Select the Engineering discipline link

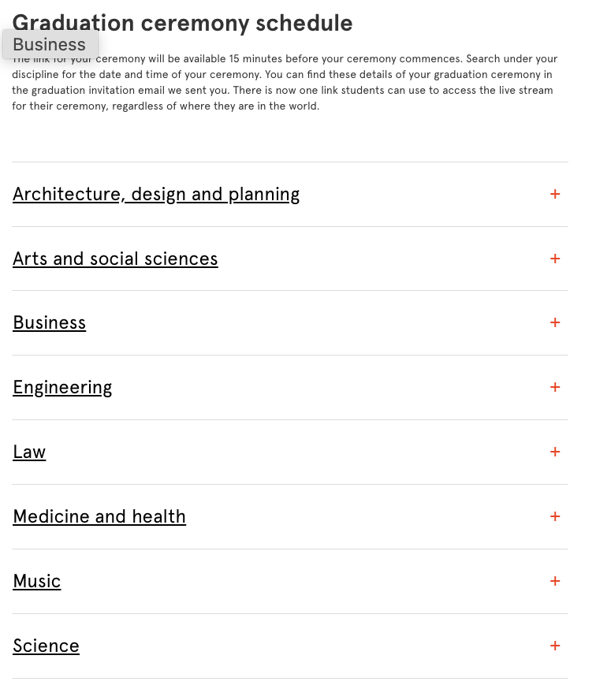62,388
